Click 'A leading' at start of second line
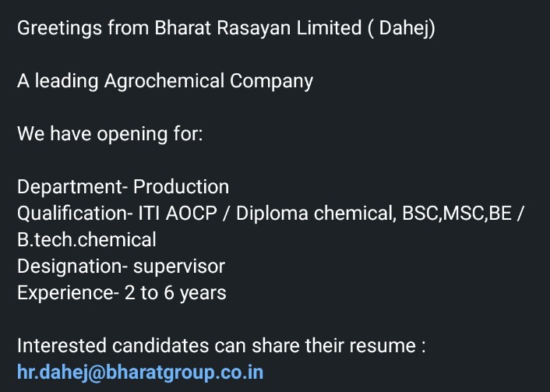The height and width of the screenshot is (392, 550). (x=58, y=81)
